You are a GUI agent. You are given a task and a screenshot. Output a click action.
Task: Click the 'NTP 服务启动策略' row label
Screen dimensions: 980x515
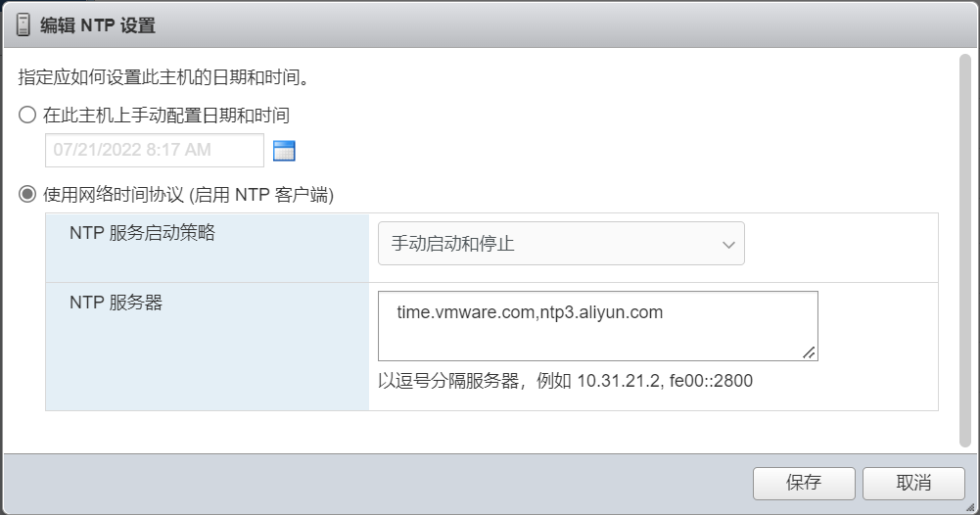[x=142, y=233]
